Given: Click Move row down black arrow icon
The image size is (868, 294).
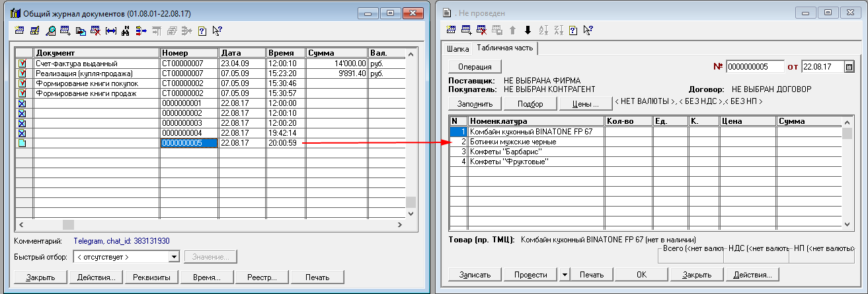Looking at the screenshot, I should point(528,30).
